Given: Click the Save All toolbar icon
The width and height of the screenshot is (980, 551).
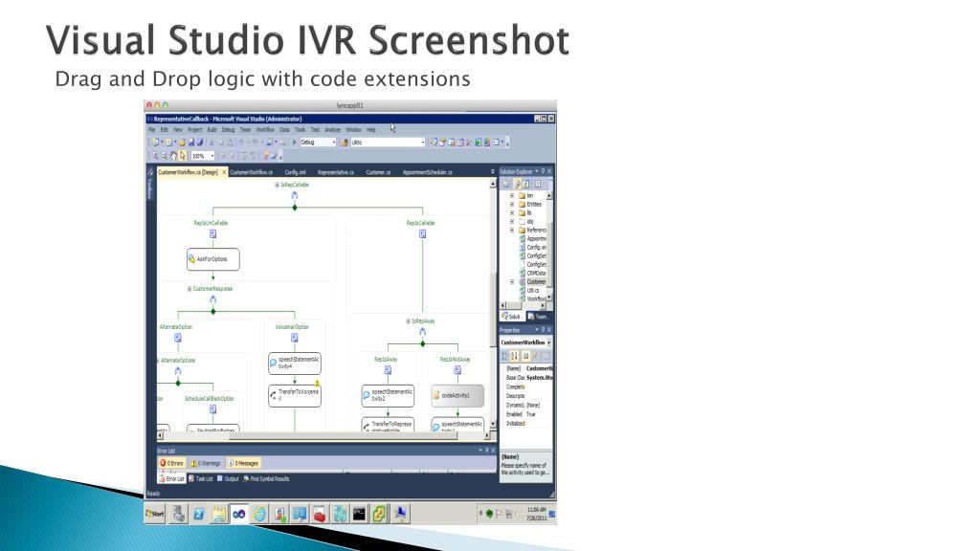Looking at the screenshot, I should pos(200,143).
